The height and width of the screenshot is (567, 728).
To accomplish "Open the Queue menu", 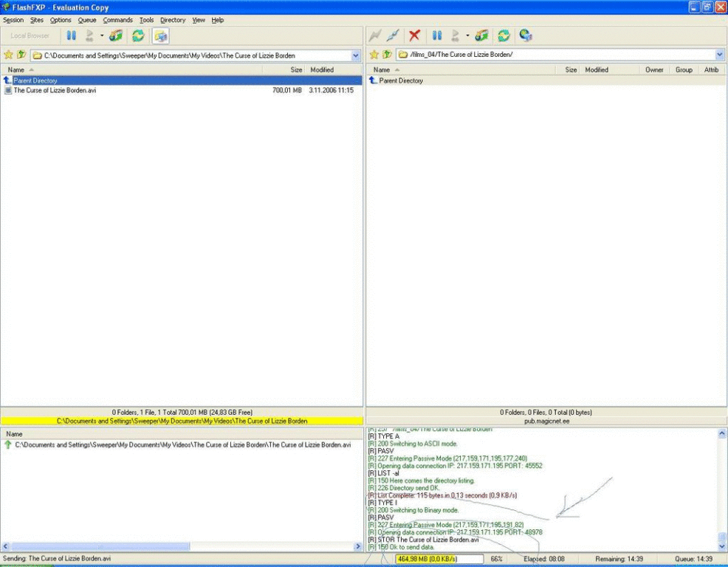I will [87, 20].
